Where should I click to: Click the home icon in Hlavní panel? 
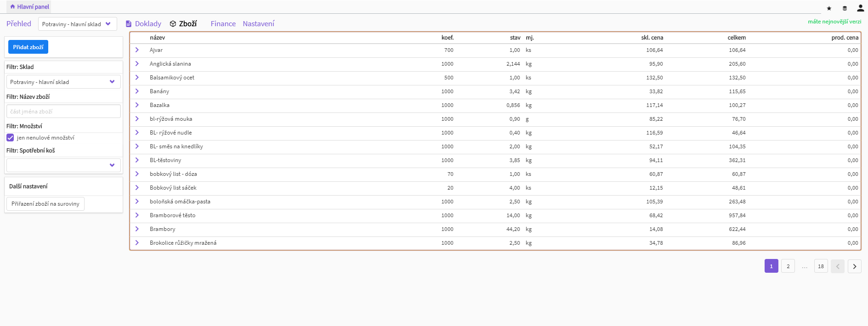(12, 7)
